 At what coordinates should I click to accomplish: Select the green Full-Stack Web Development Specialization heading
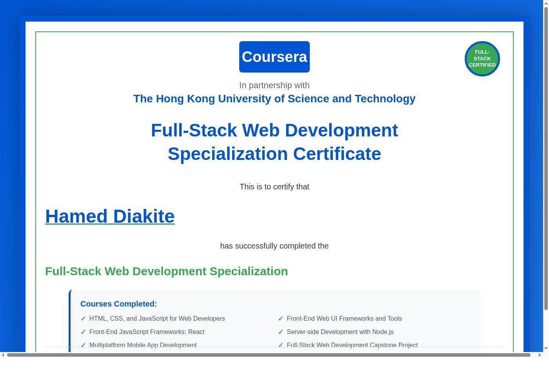pyautogui.click(x=166, y=271)
